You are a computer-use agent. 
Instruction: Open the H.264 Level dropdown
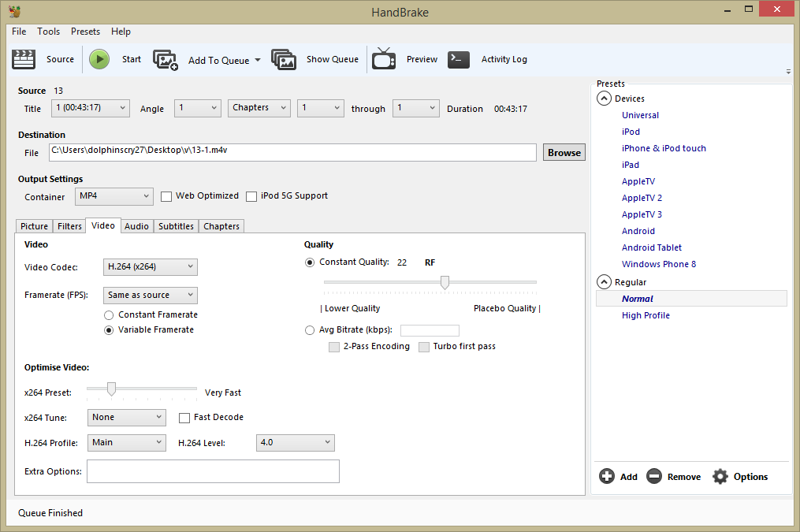click(x=296, y=443)
